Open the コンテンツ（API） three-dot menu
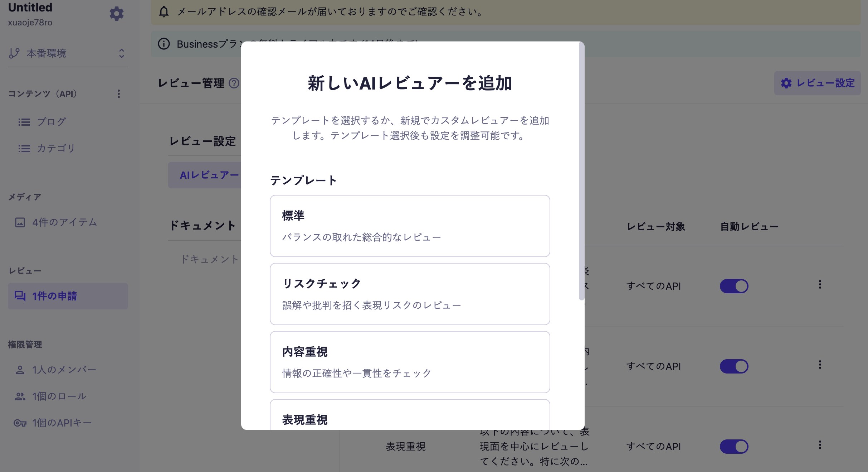The height and width of the screenshot is (472, 868). point(119,94)
